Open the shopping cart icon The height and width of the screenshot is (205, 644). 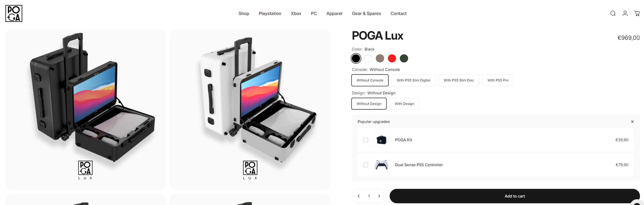(x=637, y=14)
